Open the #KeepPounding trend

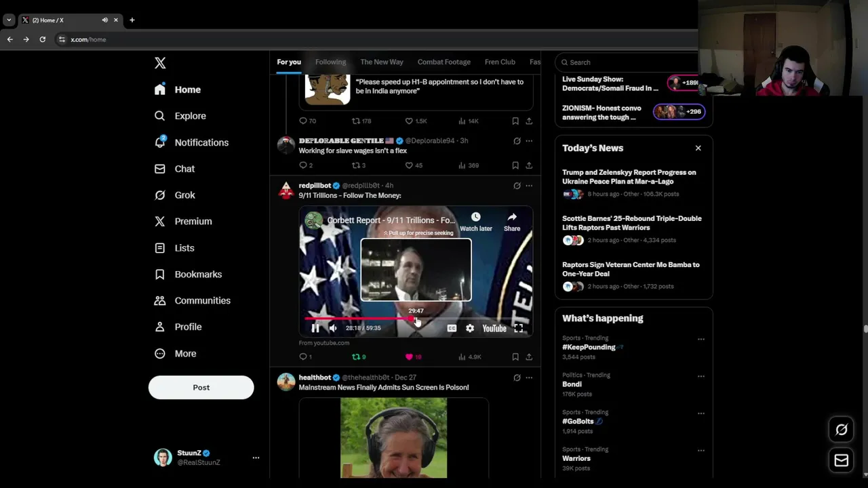591,347
